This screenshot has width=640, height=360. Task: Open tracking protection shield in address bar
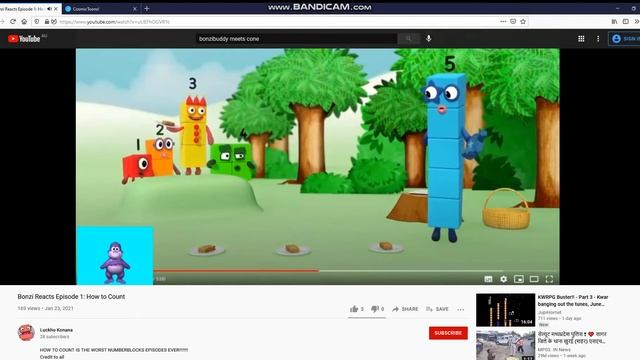[x=37, y=22]
